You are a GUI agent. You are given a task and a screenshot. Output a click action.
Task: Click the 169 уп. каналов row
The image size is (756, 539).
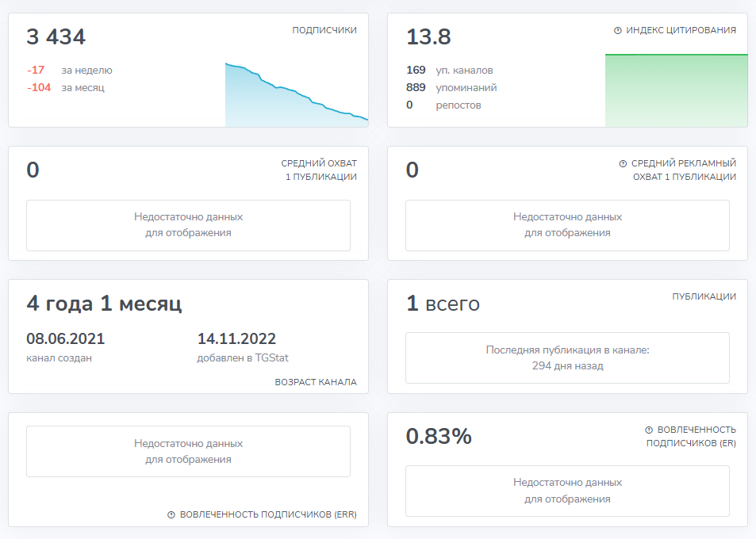tap(450, 71)
